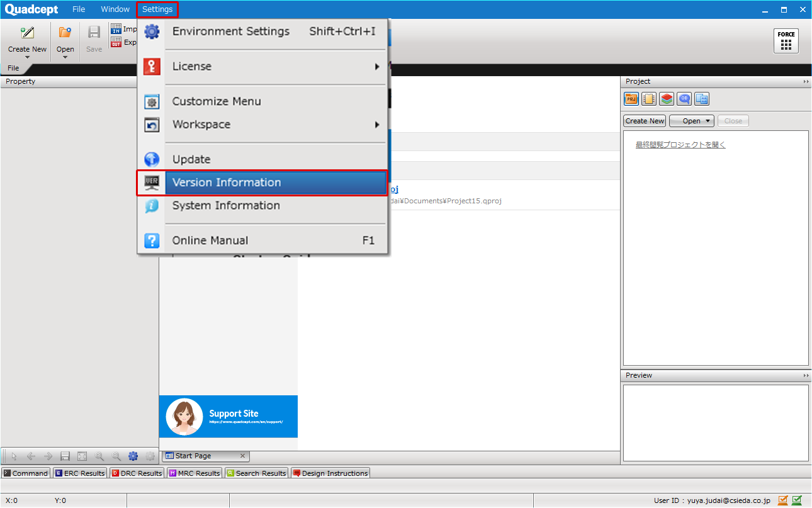The width and height of the screenshot is (812, 508).
Task: Switch to the DRC Results tab
Action: (x=137, y=473)
